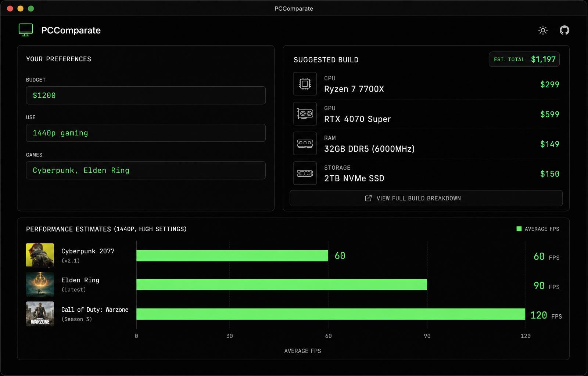
Task: Click the $149 RAM price
Action: (x=549, y=144)
